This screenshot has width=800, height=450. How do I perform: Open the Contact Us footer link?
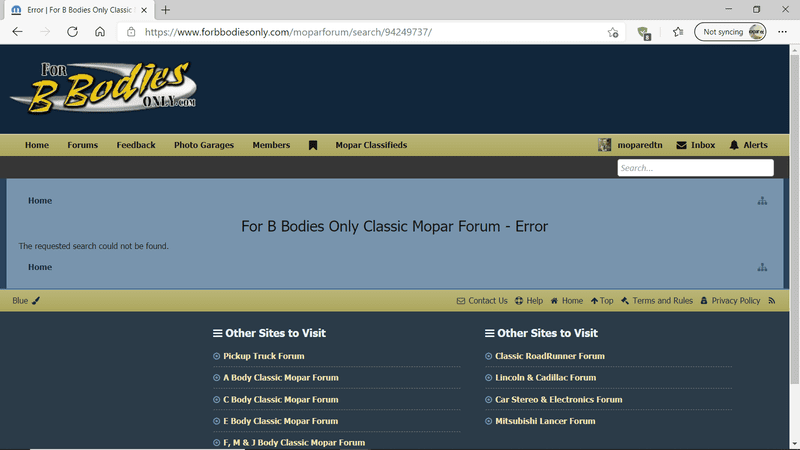point(488,301)
